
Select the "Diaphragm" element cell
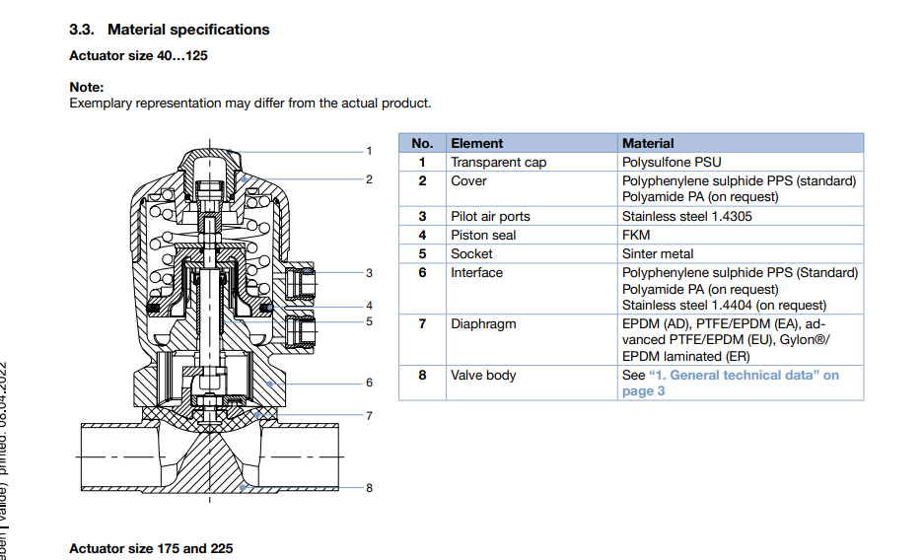[x=483, y=323]
